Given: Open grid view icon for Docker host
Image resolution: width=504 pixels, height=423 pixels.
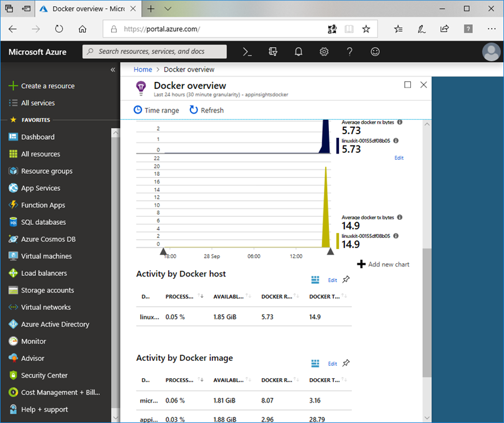Looking at the screenshot, I should point(315,280).
